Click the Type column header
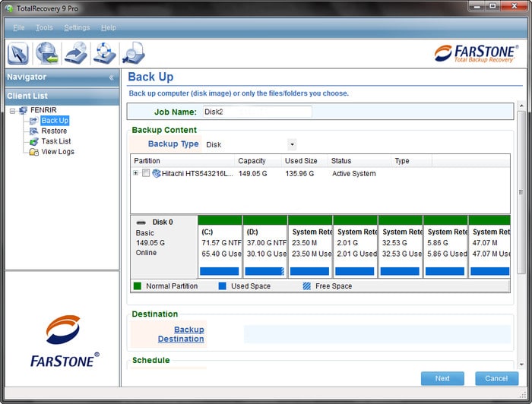 (412, 161)
